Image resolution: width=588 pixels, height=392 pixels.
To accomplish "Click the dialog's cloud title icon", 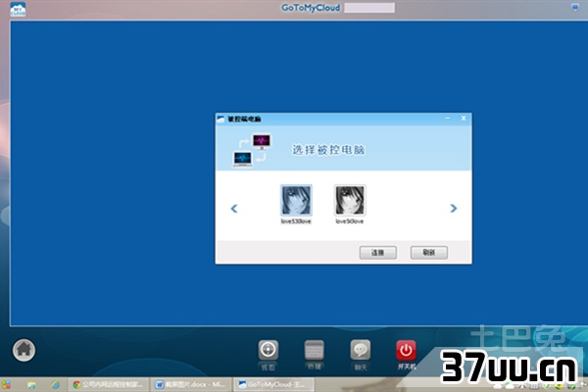I will tap(220, 119).
